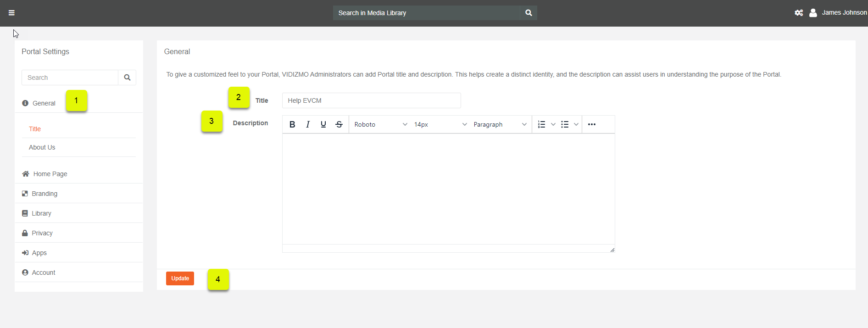868x328 pixels.
Task: Click the Portal Settings search button
Action: point(127,78)
